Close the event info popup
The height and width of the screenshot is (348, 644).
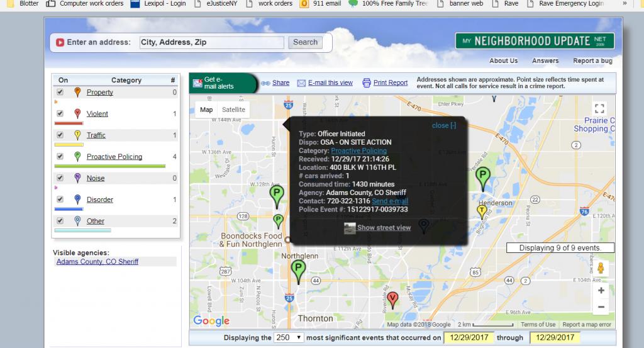[444, 125]
